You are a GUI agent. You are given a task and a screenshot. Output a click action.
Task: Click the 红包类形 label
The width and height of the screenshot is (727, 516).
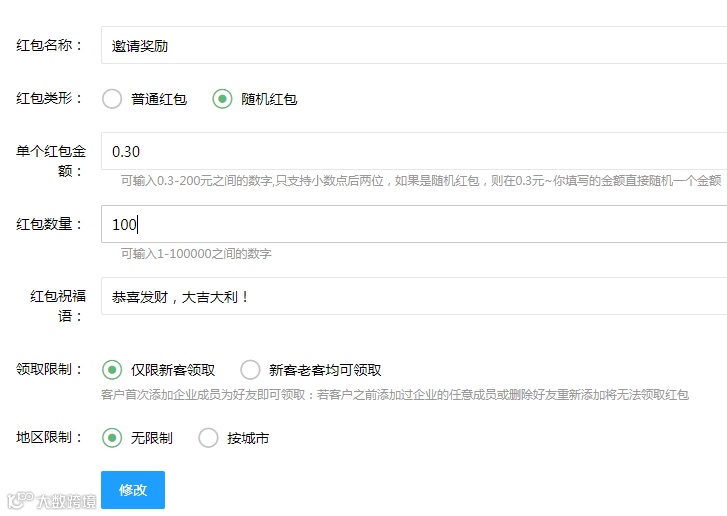(x=49, y=98)
